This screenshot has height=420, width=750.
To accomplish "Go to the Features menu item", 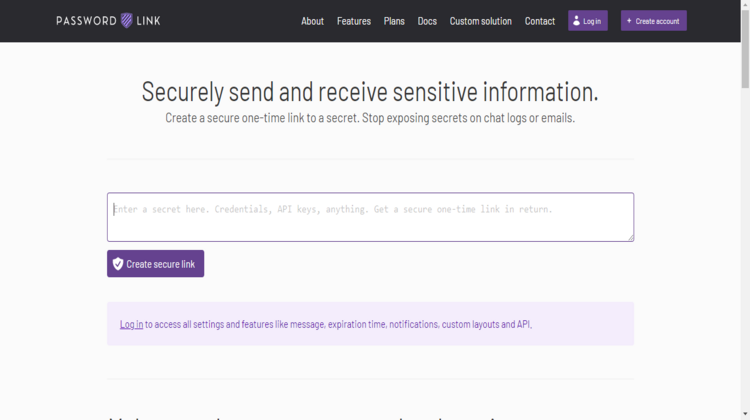I will coord(353,21).
